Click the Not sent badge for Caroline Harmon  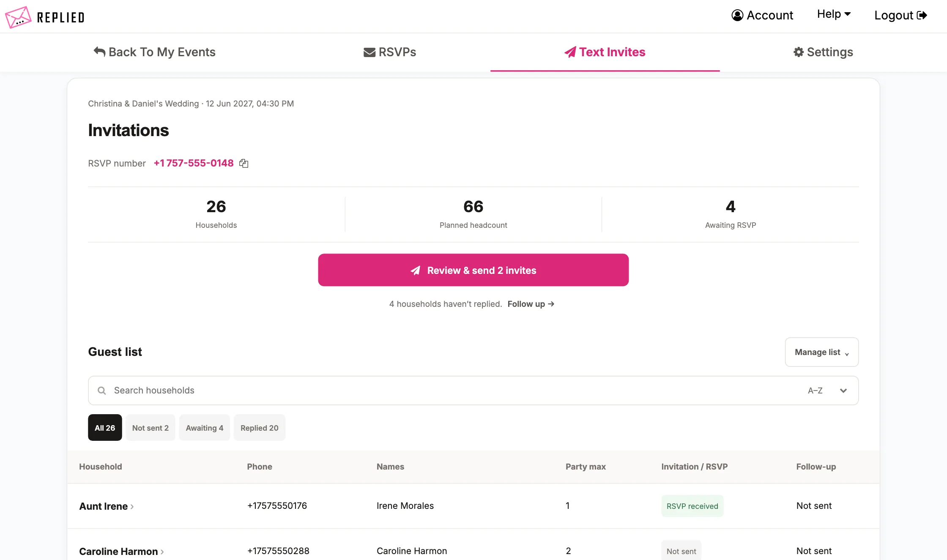[682, 551]
